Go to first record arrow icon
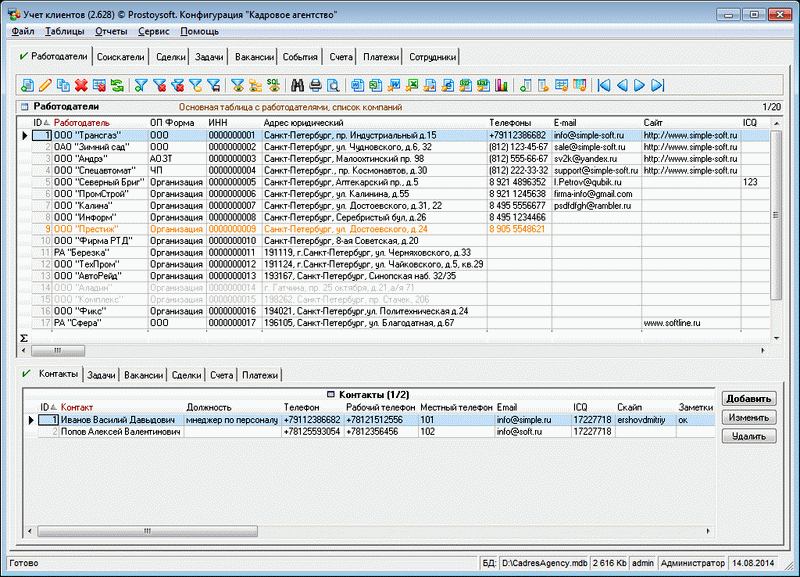Image resolution: width=800 pixels, height=577 pixels. click(x=604, y=86)
